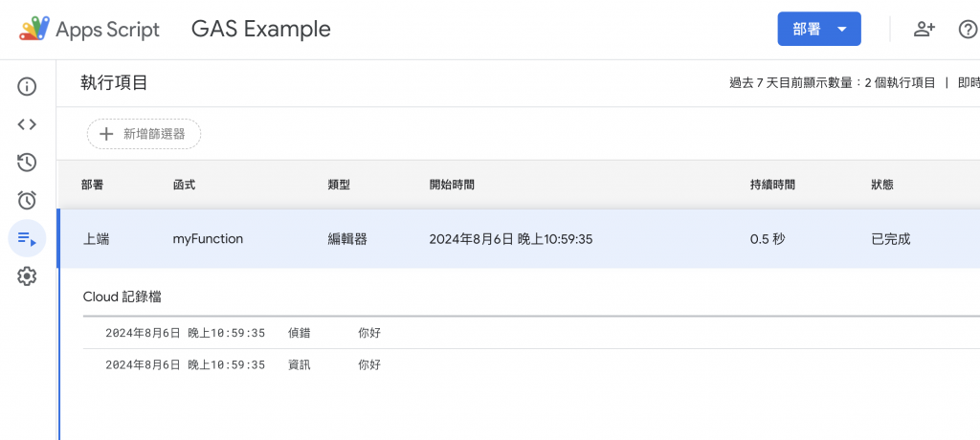The image size is (980, 440).
Task: Open the code Editor icon in sidebar
Action: tap(27, 124)
